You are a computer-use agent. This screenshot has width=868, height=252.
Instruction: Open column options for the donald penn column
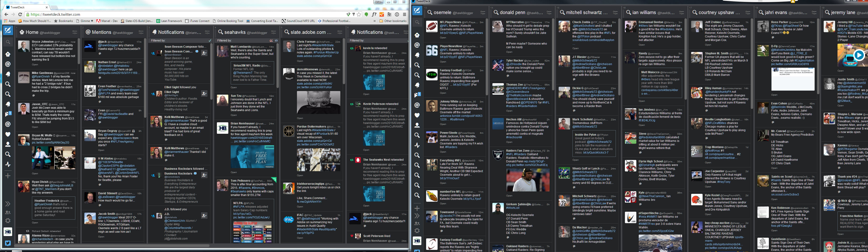click(549, 12)
